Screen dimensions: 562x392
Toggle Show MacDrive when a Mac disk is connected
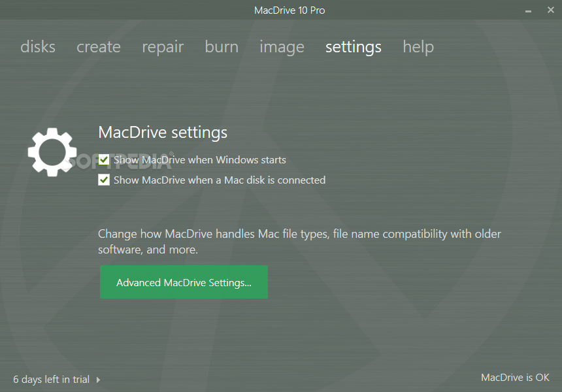coord(104,180)
